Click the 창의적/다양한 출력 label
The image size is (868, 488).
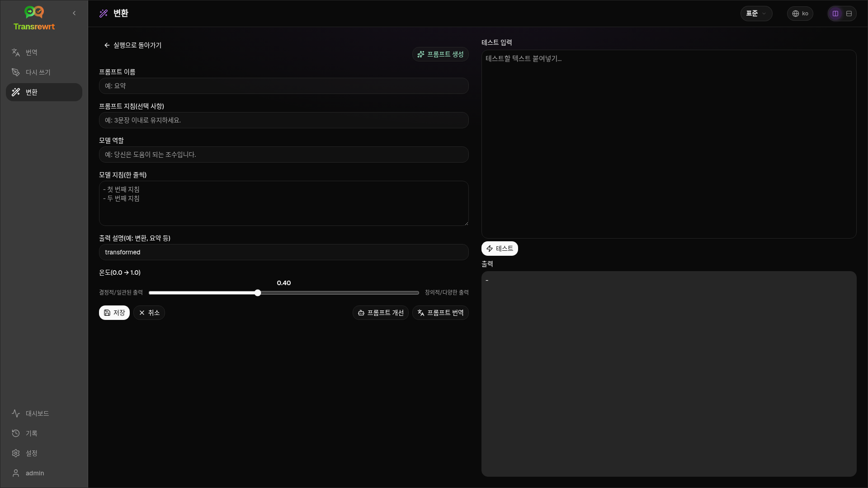[447, 293]
